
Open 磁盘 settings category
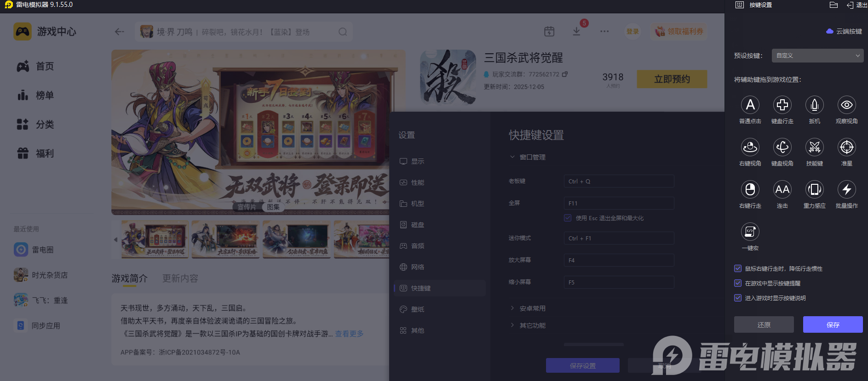pos(440,225)
